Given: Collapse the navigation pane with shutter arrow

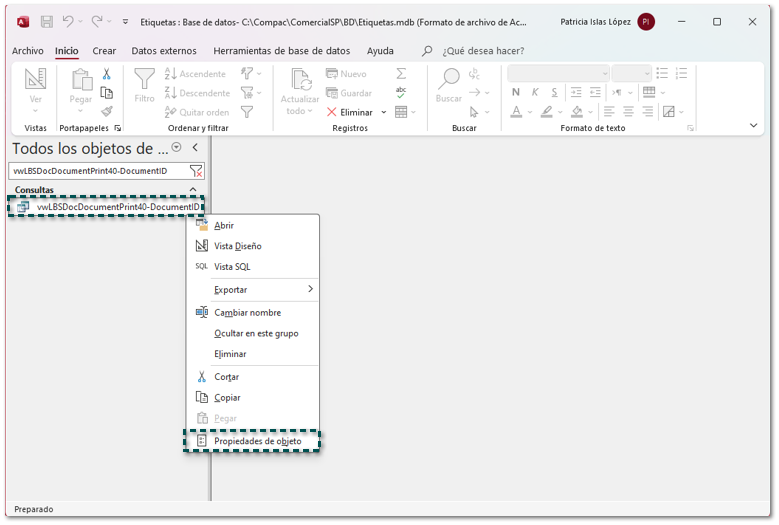Looking at the screenshot, I should click(195, 148).
